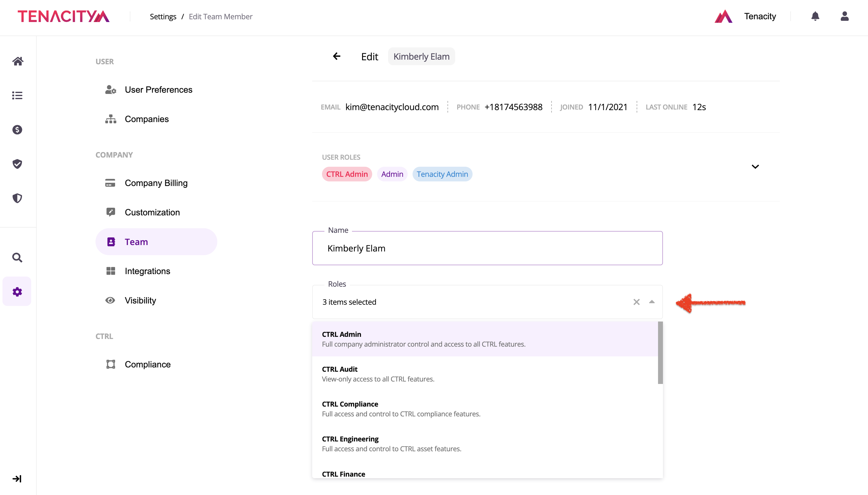The width and height of the screenshot is (868, 495).
Task: Click the Kimberly Elam name chip
Action: (421, 56)
